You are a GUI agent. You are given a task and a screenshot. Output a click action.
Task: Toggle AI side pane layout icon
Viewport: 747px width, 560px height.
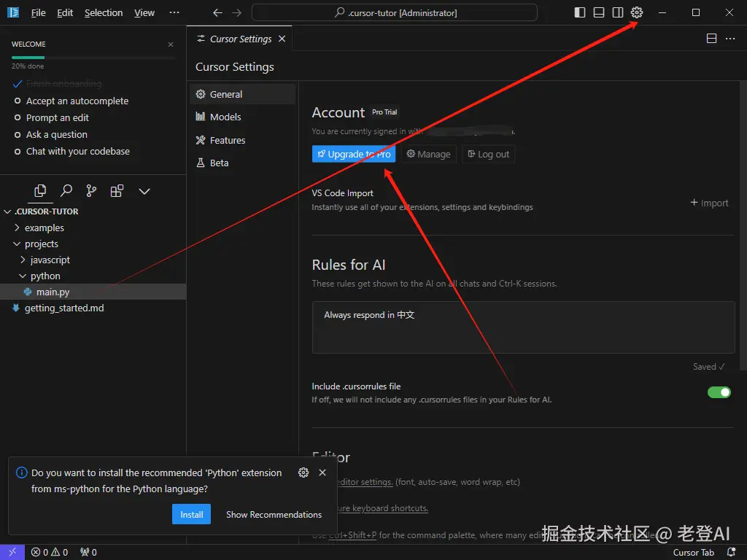pyautogui.click(x=618, y=12)
